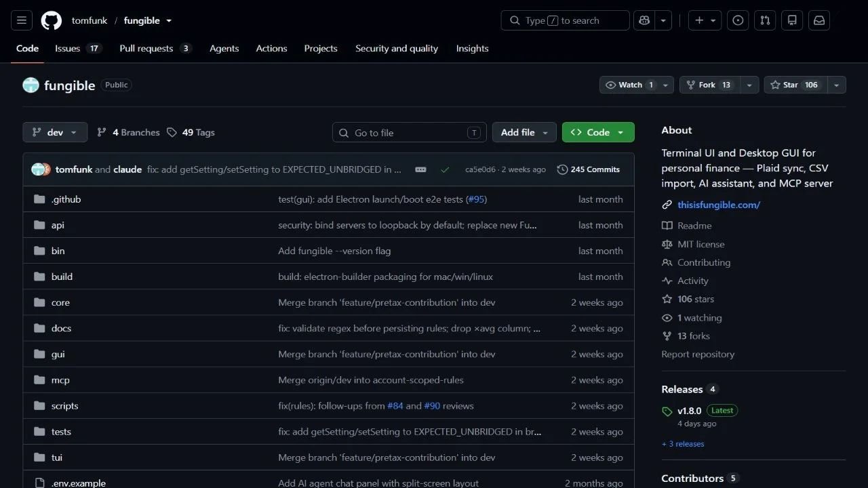
Task: View the 49 Tags link
Action: (191, 132)
